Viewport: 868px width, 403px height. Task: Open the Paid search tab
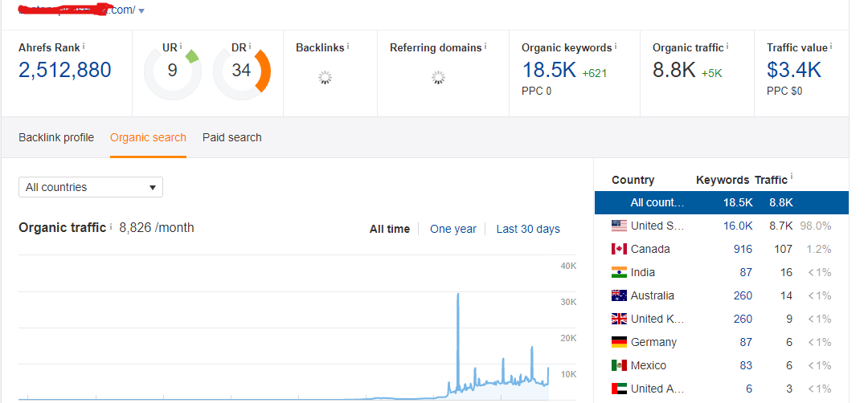(x=232, y=137)
